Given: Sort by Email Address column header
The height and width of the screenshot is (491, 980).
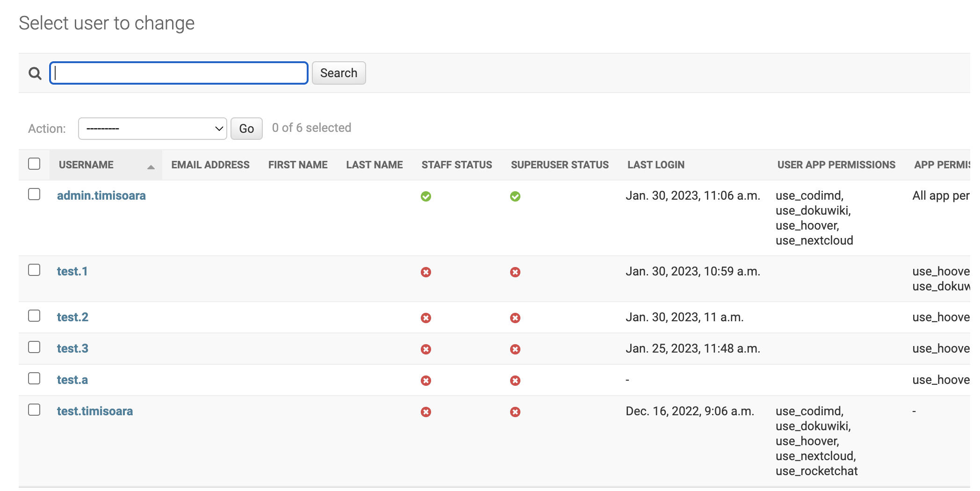Looking at the screenshot, I should (210, 165).
